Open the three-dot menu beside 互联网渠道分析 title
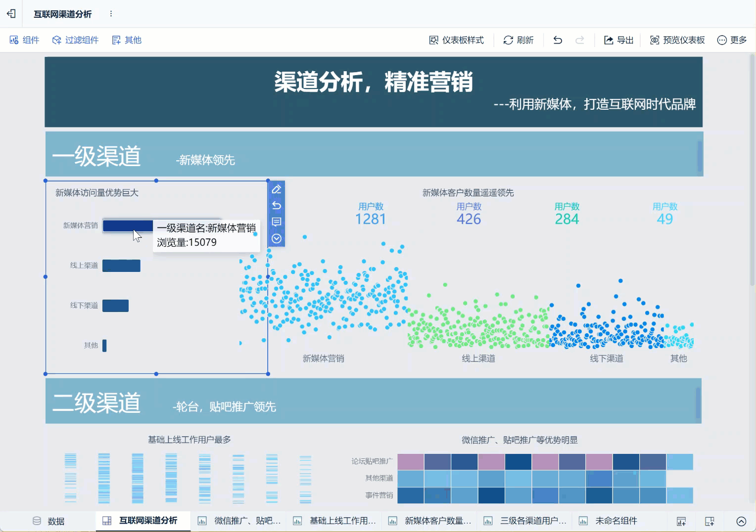Viewport: 756px width, 532px height. pos(111,14)
